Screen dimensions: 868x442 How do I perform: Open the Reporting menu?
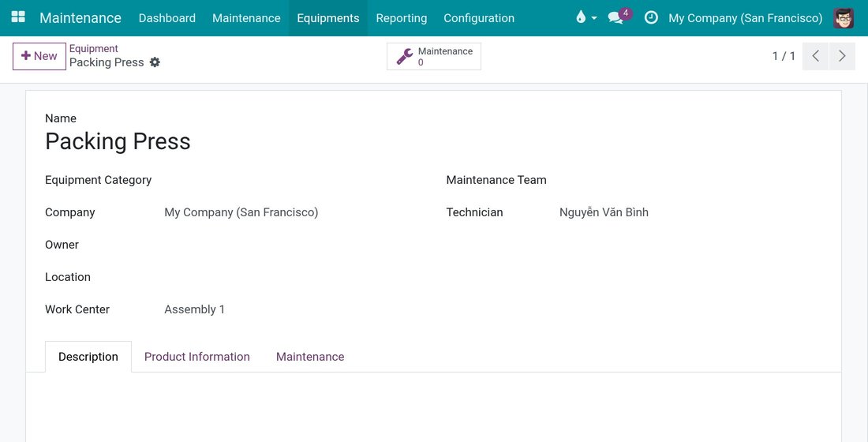[x=402, y=17]
